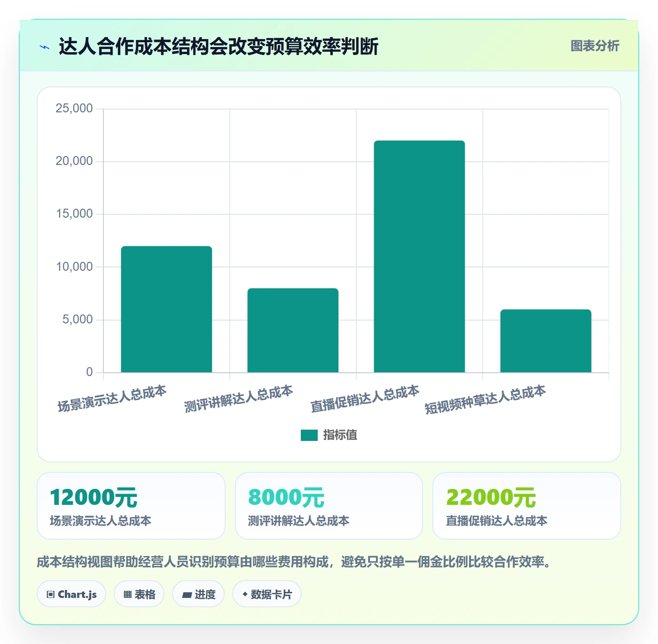Click the 场景演示达人总成本 bar in the chart
Screen dimensions: 658x644
pos(166,309)
